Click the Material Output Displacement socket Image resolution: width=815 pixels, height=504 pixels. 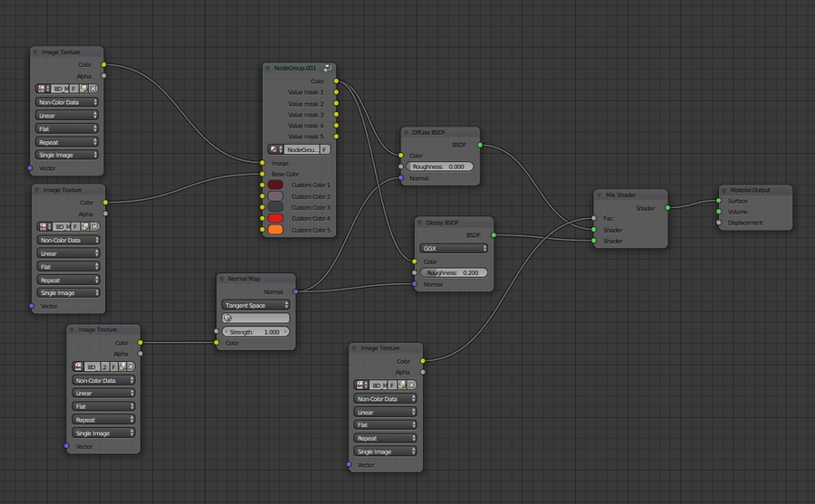[x=719, y=223]
